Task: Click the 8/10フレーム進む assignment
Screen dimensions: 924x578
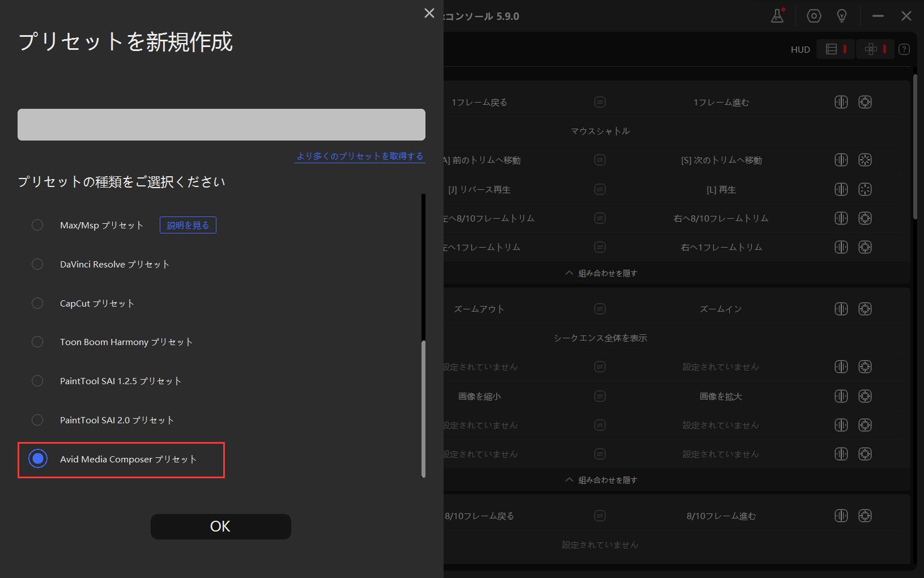Action: click(721, 516)
